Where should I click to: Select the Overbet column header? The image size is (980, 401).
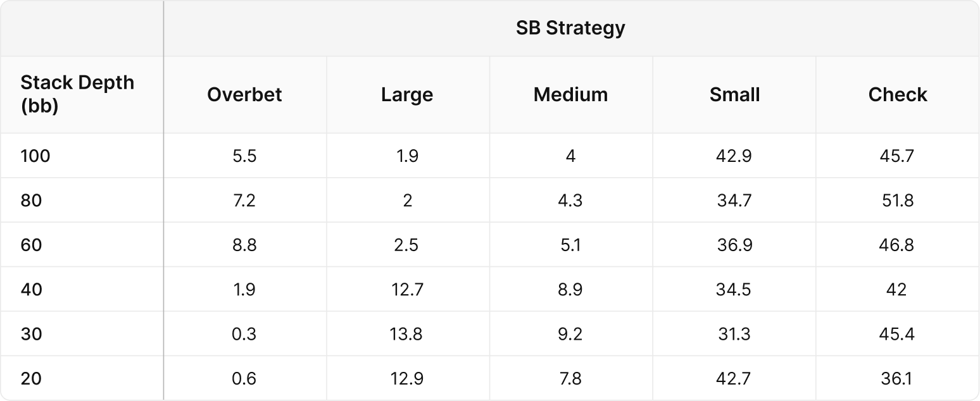coord(244,95)
